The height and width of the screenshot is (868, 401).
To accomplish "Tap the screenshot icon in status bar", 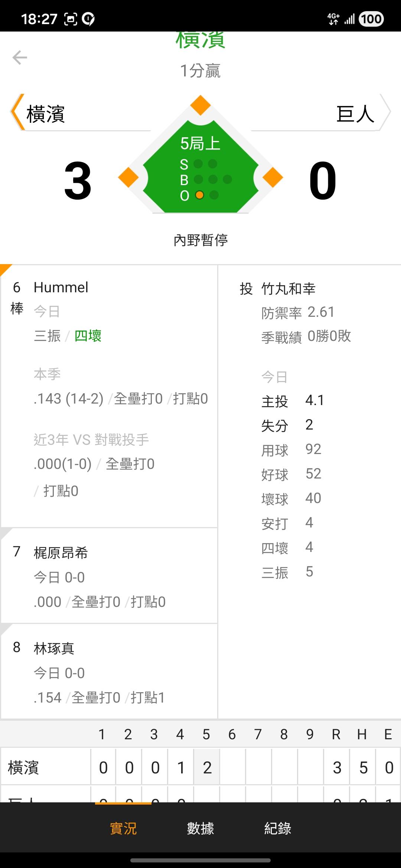I will point(71,19).
